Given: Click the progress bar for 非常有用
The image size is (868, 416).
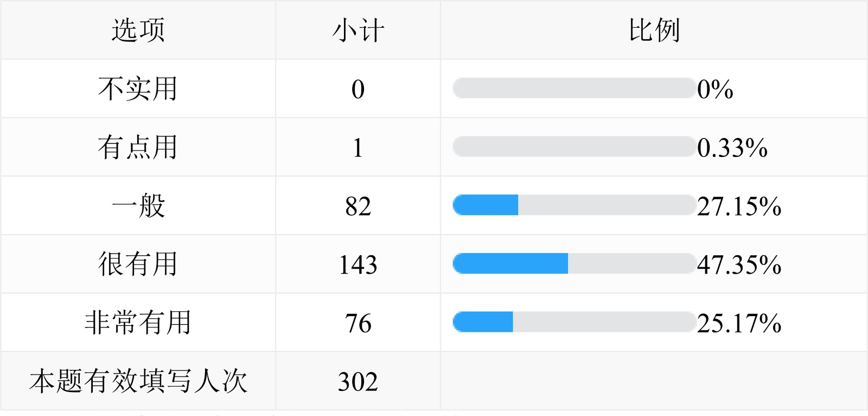Looking at the screenshot, I should click(574, 322).
